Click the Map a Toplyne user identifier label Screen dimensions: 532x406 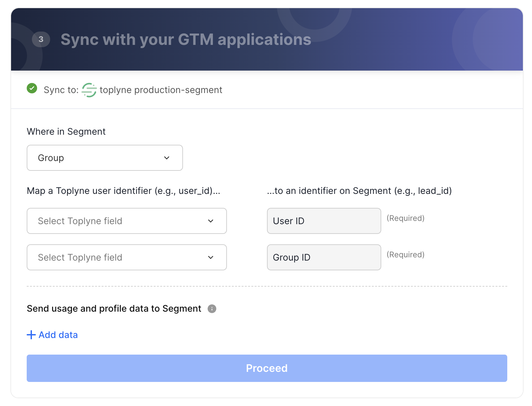point(124,191)
